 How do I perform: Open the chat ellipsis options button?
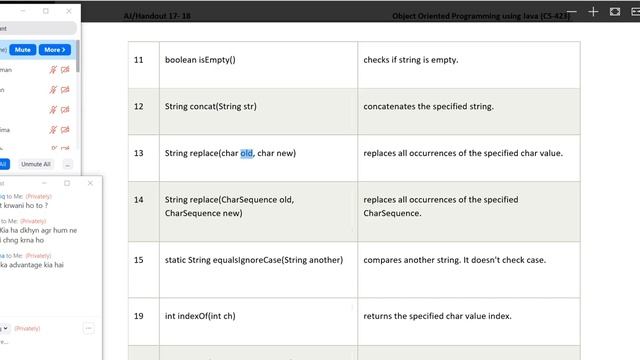click(x=89, y=328)
